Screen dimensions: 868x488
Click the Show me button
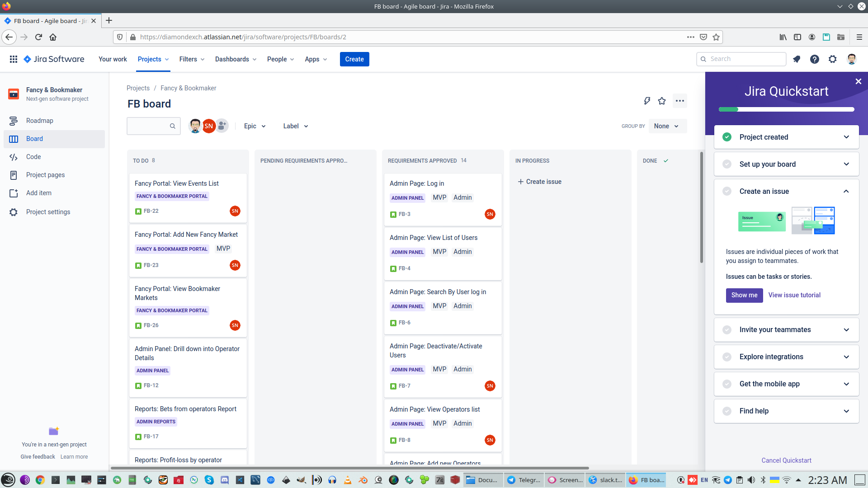coord(744,295)
